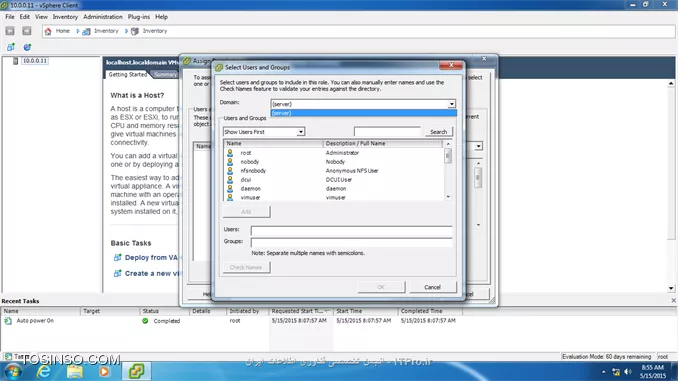The width and height of the screenshot is (678, 381).
Task: Click Cancel in Select Users and Groups
Action: click(432, 287)
